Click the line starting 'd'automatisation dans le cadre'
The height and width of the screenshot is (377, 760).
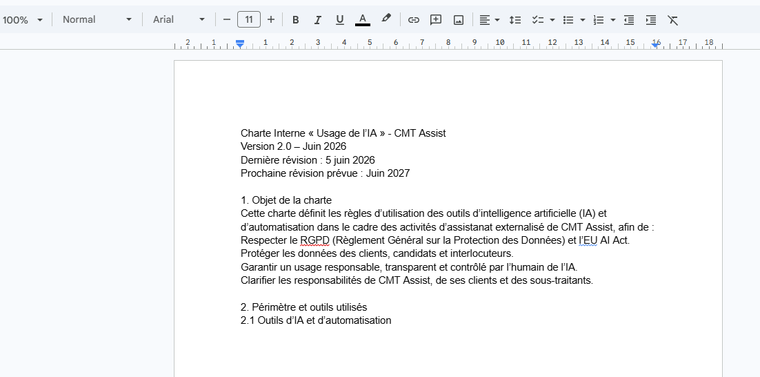(447, 227)
